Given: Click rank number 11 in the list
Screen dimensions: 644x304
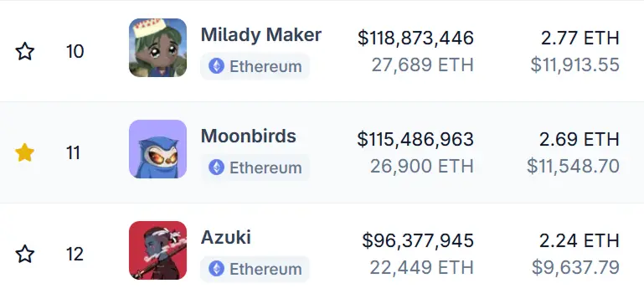Looking at the screenshot, I should (x=73, y=152).
